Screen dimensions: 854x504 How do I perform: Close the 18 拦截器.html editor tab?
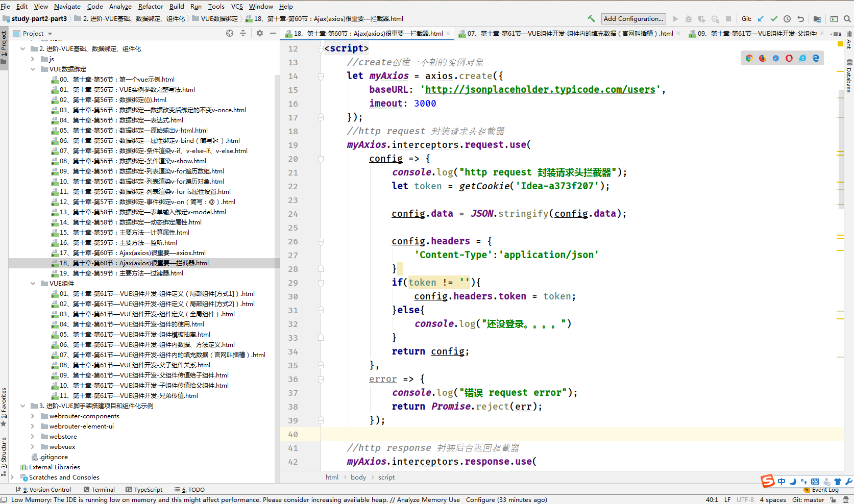(449, 34)
